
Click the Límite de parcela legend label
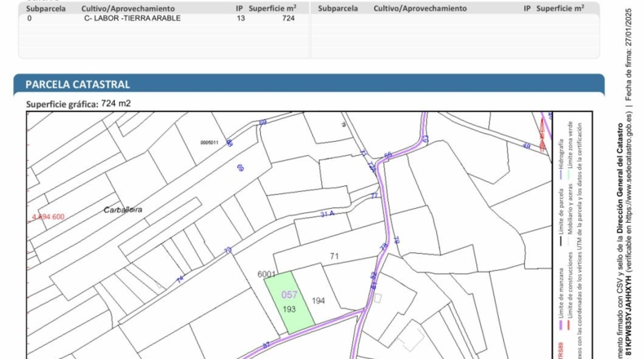click(561, 211)
